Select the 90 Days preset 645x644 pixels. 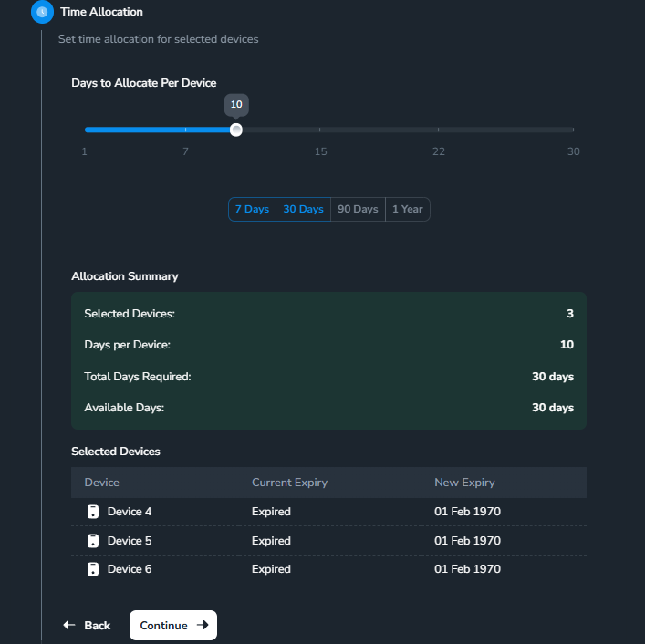(x=358, y=209)
